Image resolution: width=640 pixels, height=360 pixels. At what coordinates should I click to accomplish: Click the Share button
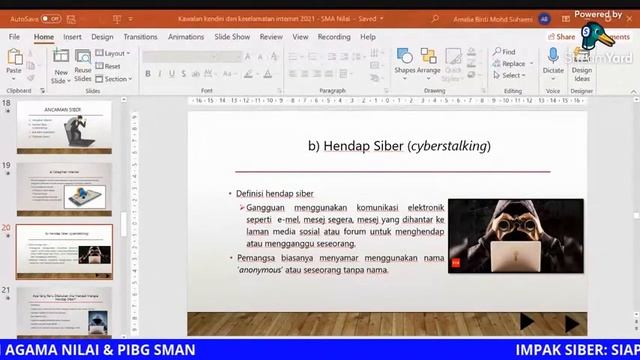point(562,37)
